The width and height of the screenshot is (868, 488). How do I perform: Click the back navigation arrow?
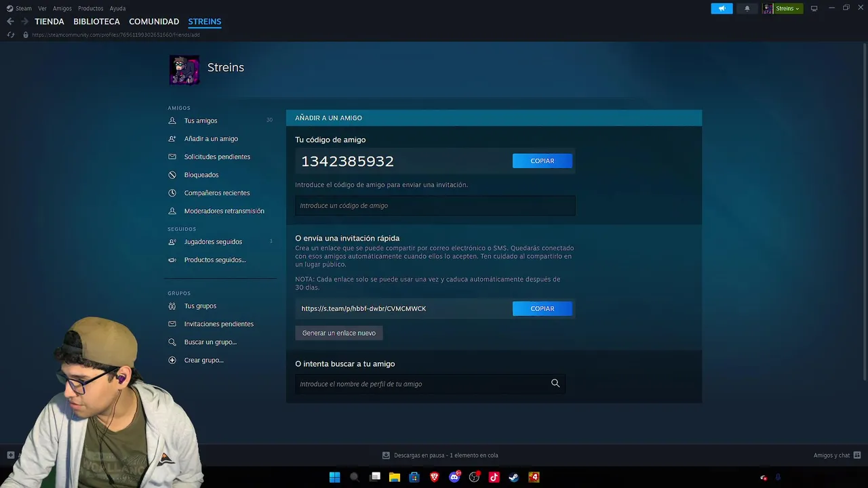tap(10, 22)
